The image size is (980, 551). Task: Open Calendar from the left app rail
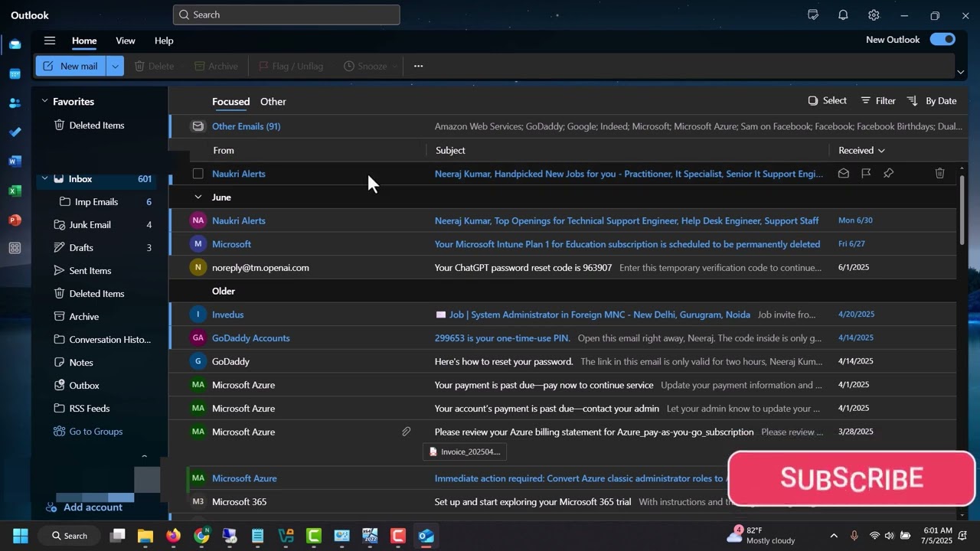(15, 73)
